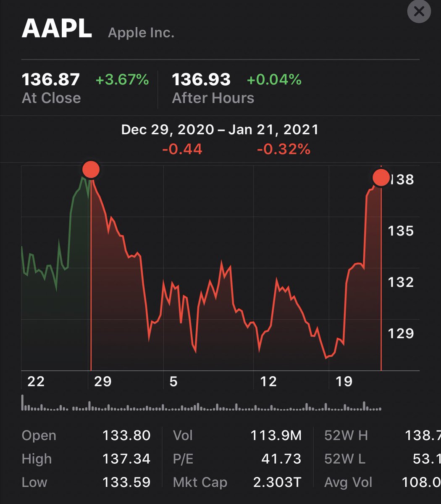Tap the 135 price axis label
The width and height of the screenshot is (441, 504).
pos(401,231)
